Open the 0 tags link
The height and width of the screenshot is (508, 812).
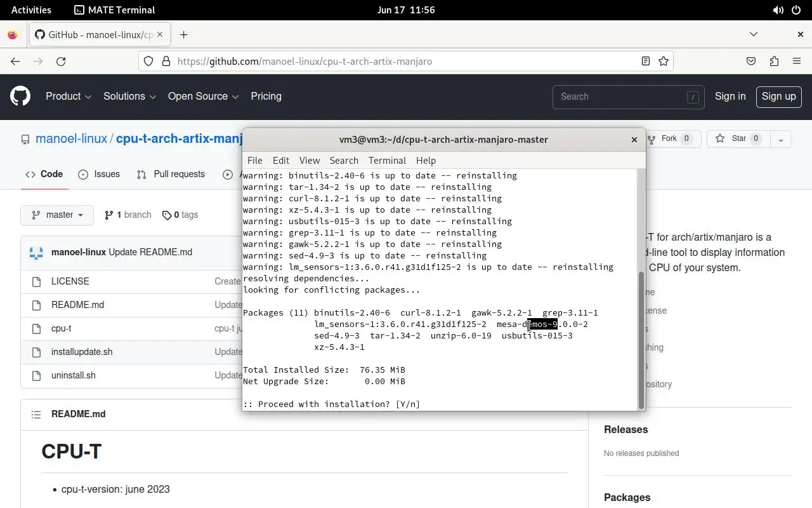click(180, 215)
